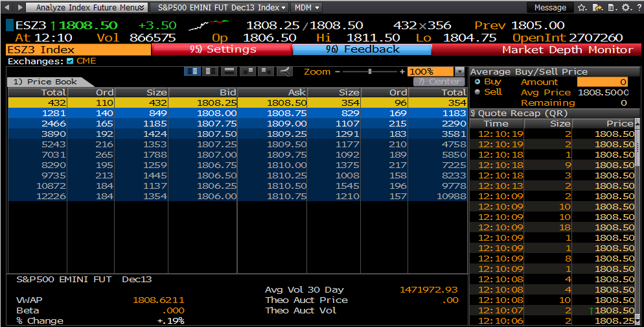This screenshot has height=327, width=644.
Task: Click the Zoom slider handle
Action: [x=369, y=71]
